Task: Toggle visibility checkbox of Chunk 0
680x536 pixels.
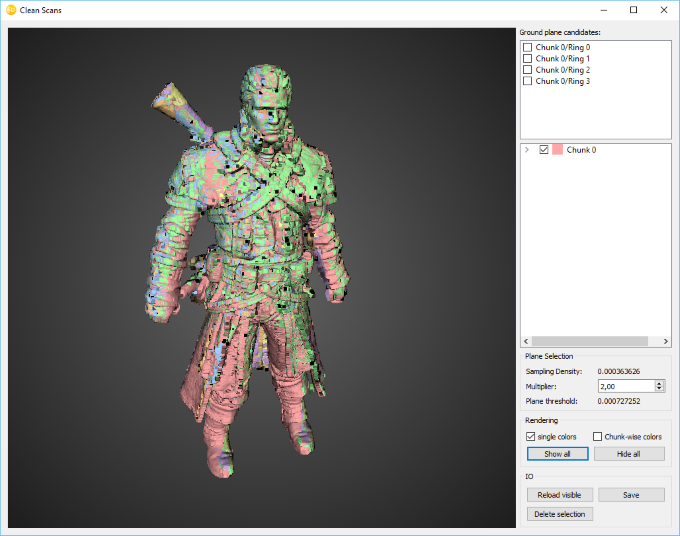Action: pyautogui.click(x=544, y=150)
